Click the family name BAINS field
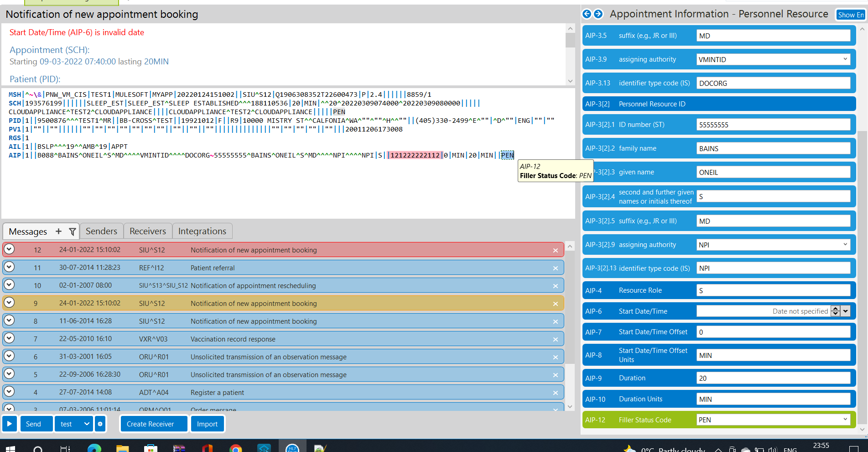The image size is (868, 452). (x=773, y=148)
